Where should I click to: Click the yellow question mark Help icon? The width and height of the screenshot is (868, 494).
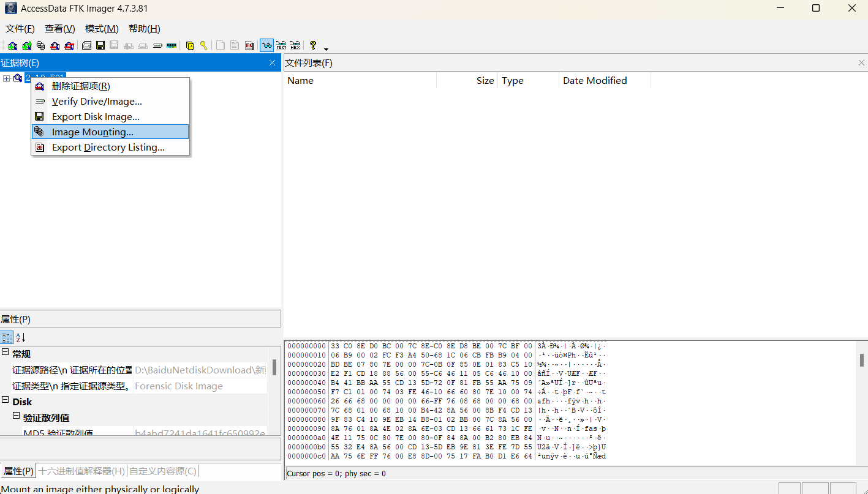[313, 45]
